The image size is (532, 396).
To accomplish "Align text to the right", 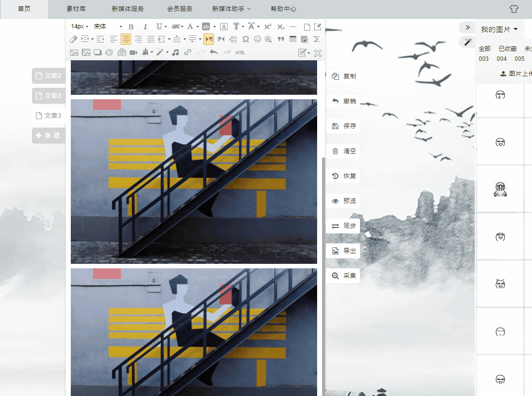I will [139, 39].
